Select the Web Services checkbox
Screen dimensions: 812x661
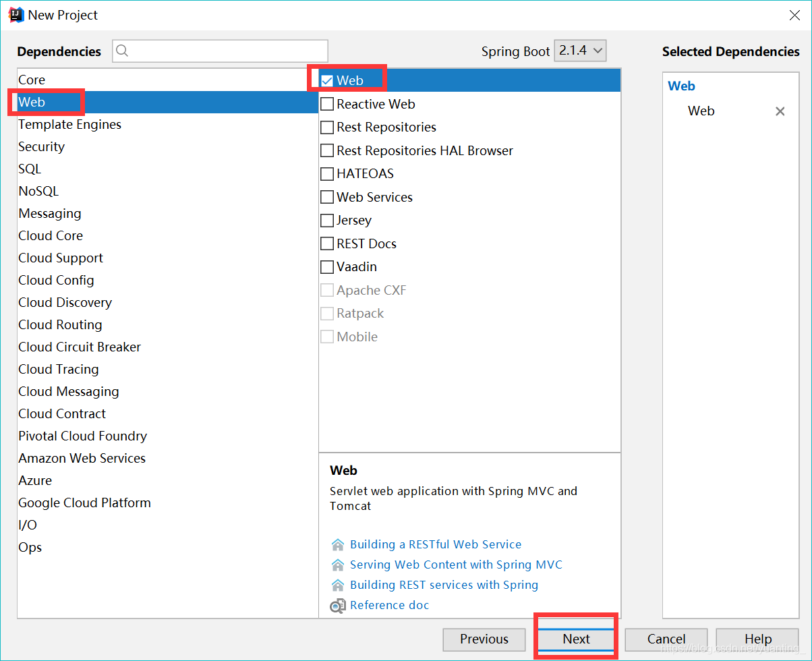pyautogui.click(x=327, y=197)
